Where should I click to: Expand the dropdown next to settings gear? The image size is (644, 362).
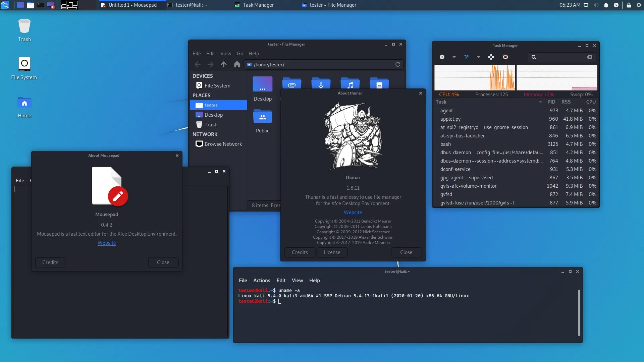tap(454, 57)
